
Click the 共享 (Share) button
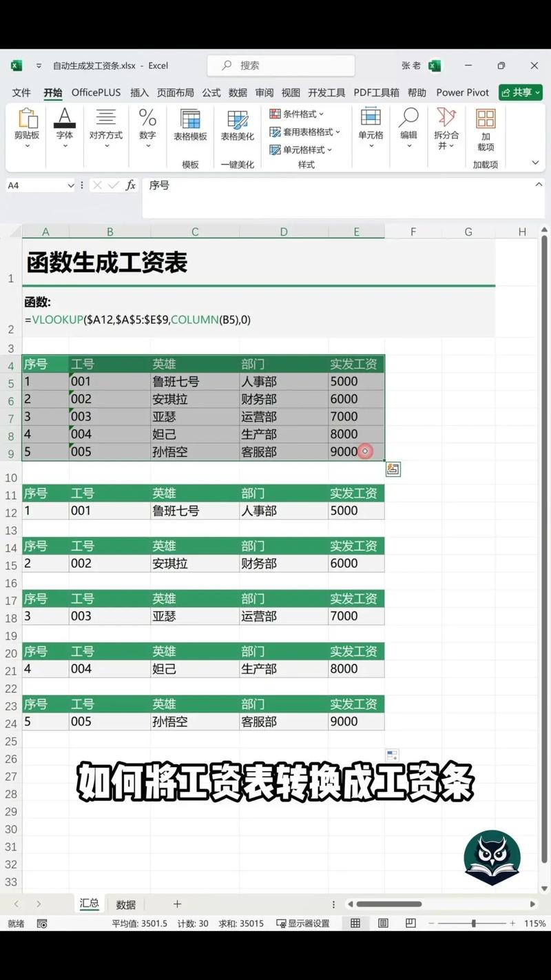click(x=520, y=91)
